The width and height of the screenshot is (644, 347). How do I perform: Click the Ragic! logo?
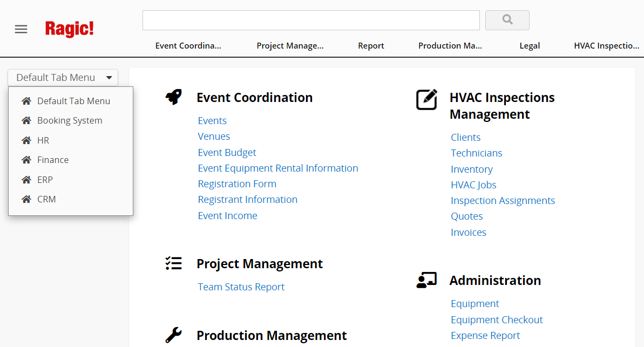coord(70,29)
